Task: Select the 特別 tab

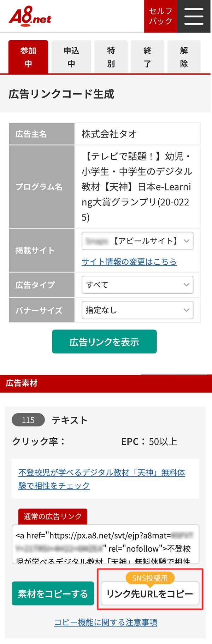Action: click(111, 57)
